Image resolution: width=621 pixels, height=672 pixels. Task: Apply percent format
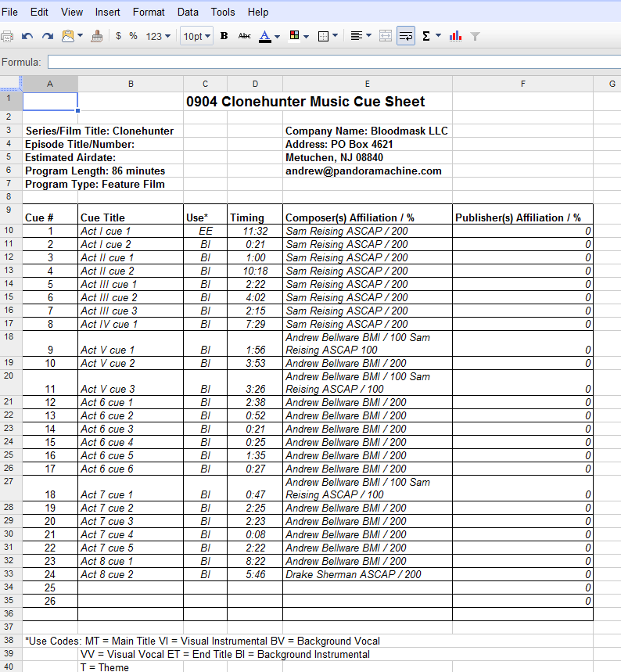tap(133, 36)
